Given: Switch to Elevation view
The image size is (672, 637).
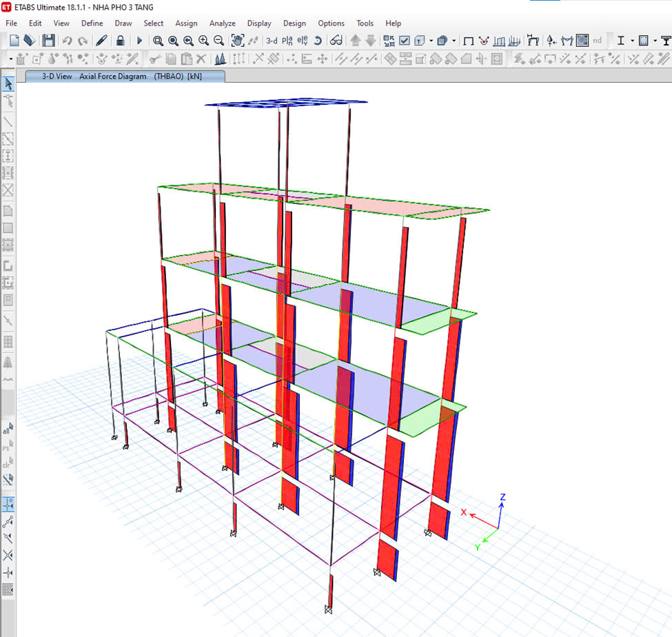Looking at the screenshot, I should [x=303, y=41].
